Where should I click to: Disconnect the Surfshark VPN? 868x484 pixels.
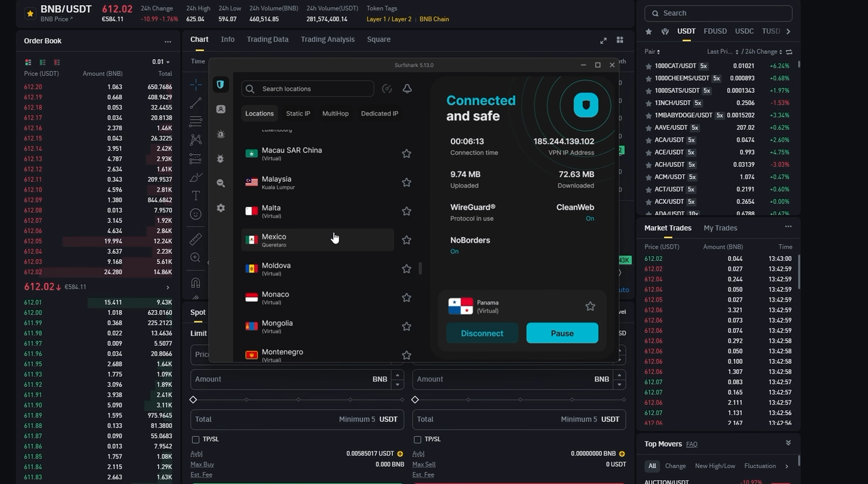coord(482,333)
